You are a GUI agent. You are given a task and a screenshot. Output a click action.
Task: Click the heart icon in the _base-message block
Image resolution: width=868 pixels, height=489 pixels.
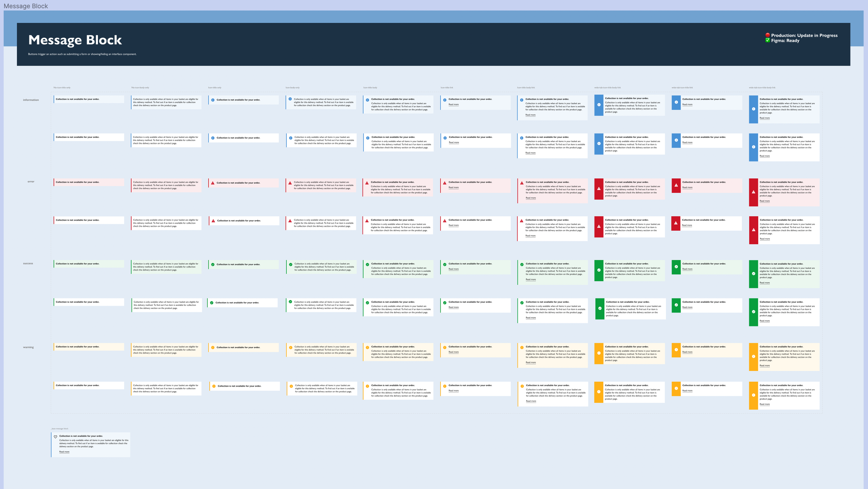(x=56, y=436)
